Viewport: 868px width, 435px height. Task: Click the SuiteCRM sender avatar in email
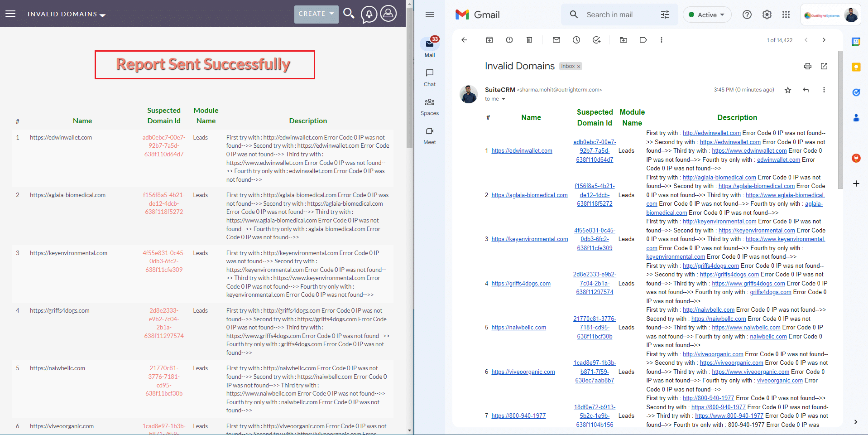tap(469, 94)
